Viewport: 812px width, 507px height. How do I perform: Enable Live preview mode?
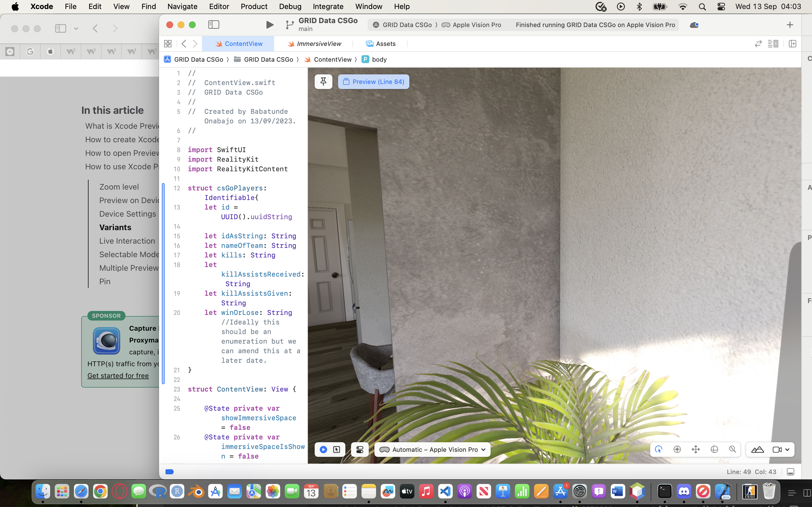click(323, 449)
